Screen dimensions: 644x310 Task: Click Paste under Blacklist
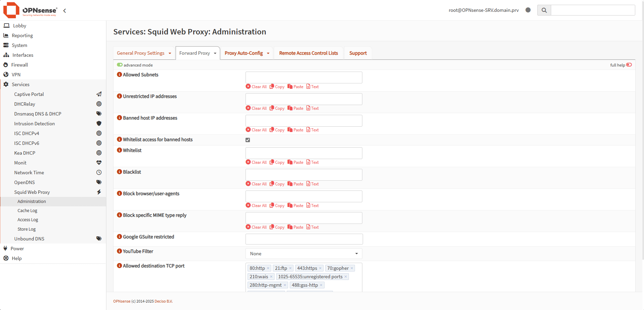[295, 184]
